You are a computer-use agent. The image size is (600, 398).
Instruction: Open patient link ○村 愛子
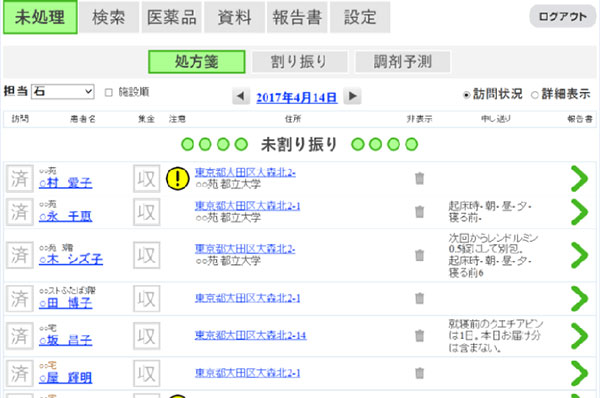click(65, 183)
